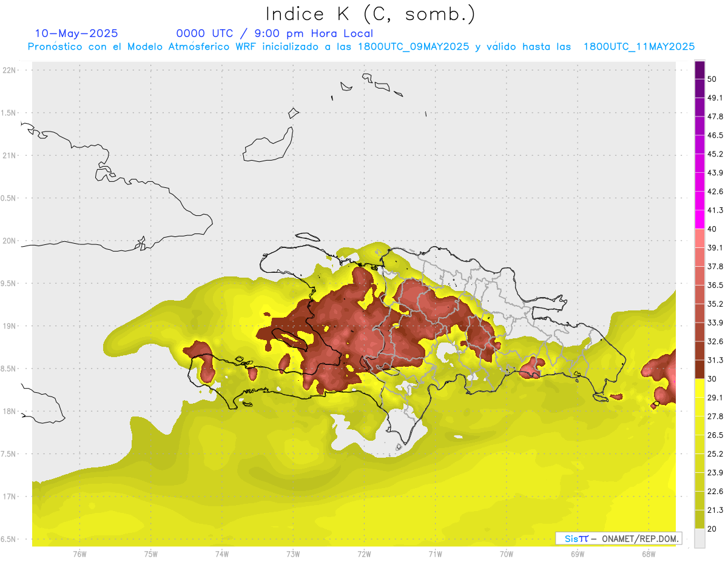Click the "0.5N" latitude label

tap(9, 198)
